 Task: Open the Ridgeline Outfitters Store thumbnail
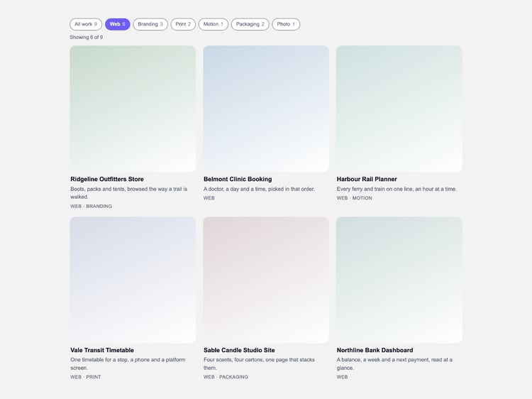(133, 109)
